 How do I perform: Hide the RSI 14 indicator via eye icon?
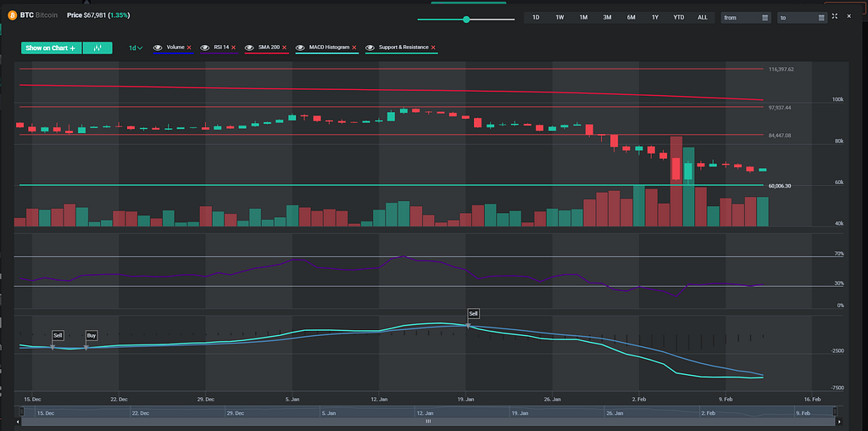point(205,48)
